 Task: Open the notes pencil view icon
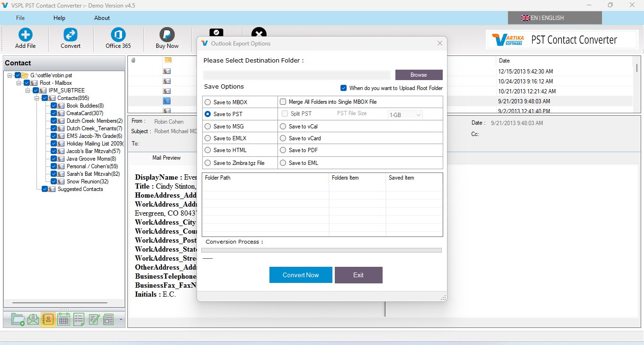[x=94, y=320]
